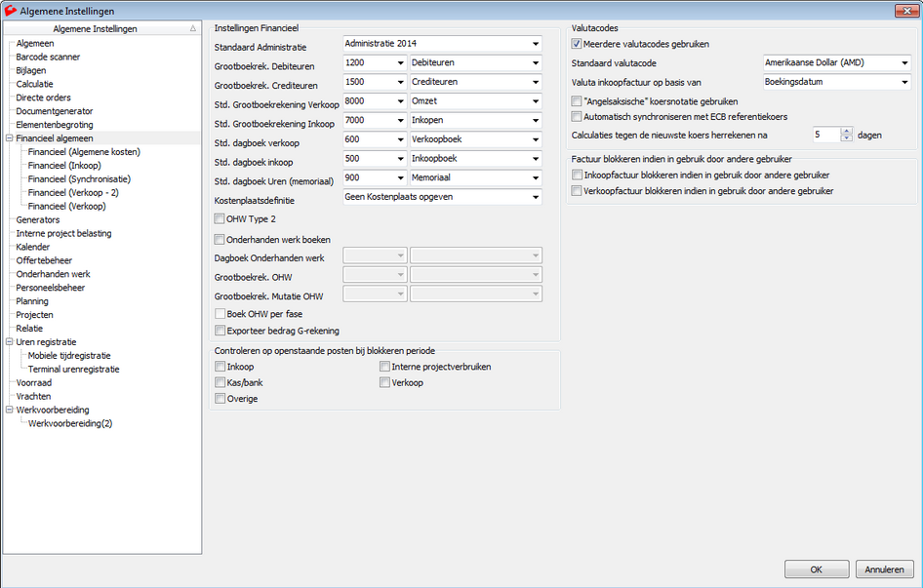The width and height of the screenshot is (923, 588).
Task: Tick the Inkoop period-block checkbox
Action: point(221,367)
